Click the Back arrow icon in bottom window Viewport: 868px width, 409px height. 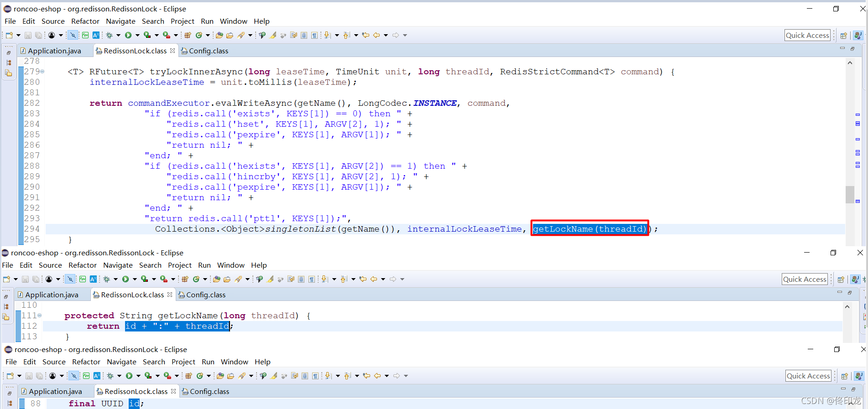377,376
